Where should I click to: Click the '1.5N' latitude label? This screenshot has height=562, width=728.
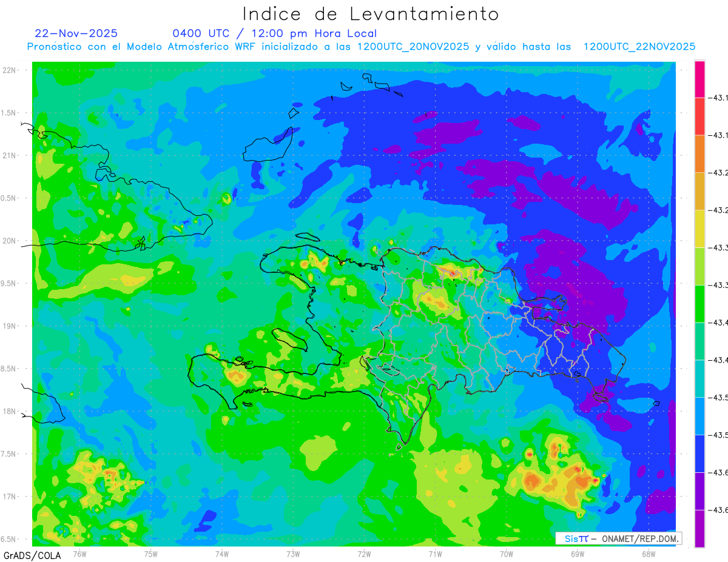(8, 113)
